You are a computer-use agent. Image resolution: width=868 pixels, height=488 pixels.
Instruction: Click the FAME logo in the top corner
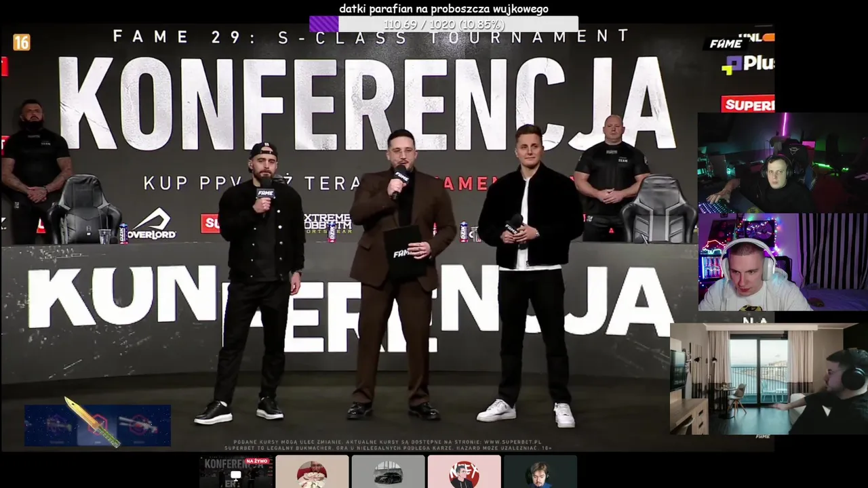pyautogui.click(x=726, y=43)
